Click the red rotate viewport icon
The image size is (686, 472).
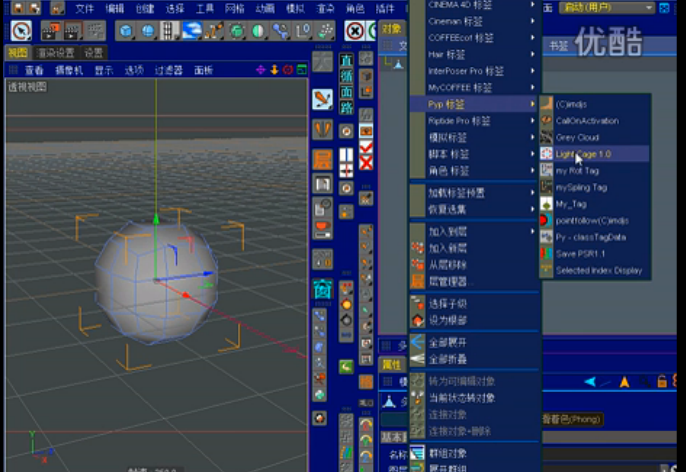(x=288, y=70)
